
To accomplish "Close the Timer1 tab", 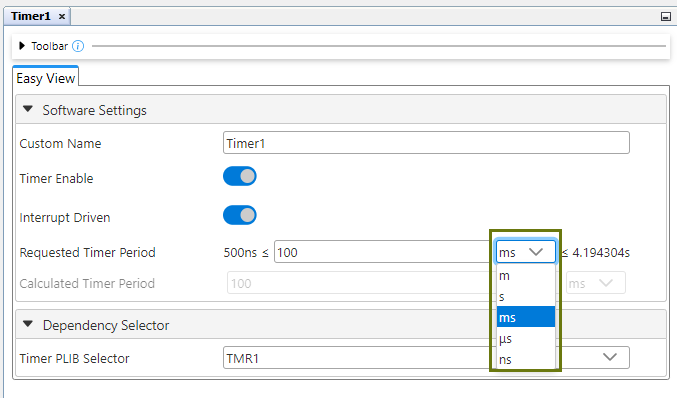I will [62, 16].
